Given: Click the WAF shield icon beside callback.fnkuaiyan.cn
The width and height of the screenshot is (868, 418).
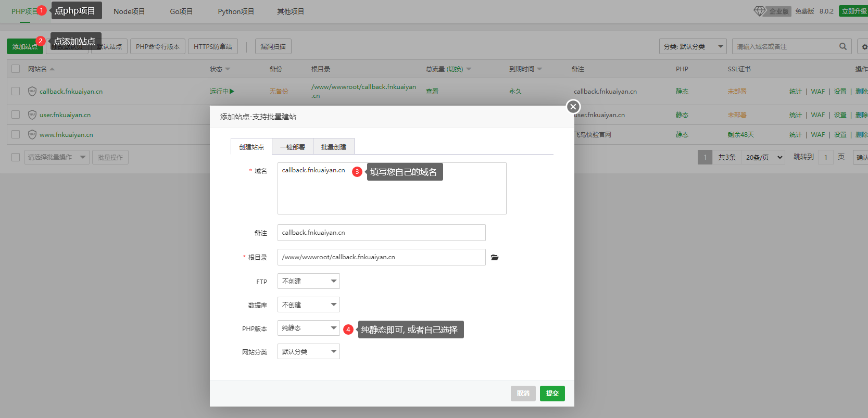Looking at the screenshot, I should coord(32,92).
